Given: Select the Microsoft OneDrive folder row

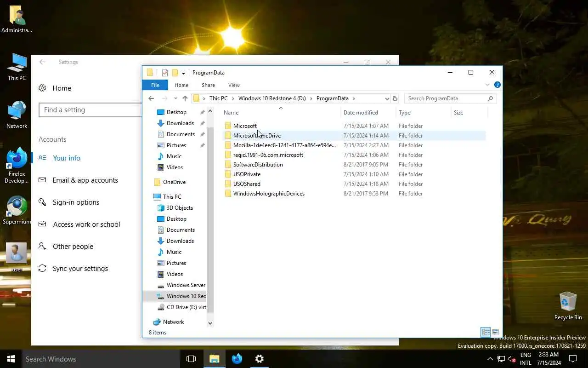Looking at the screenshot, I should [354, 135].
